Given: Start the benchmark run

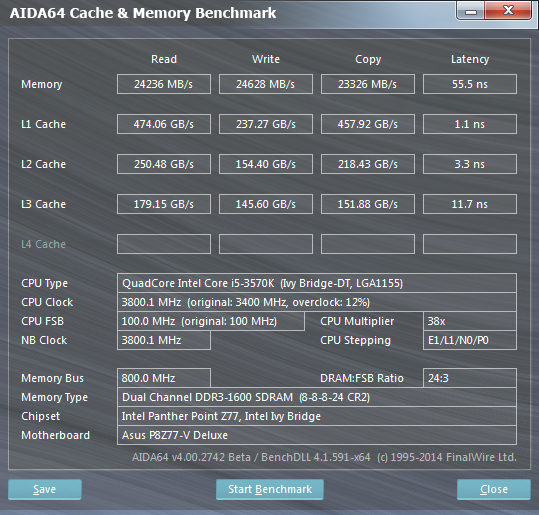Looking at the screenshot, I should click(x=270, y=489).
